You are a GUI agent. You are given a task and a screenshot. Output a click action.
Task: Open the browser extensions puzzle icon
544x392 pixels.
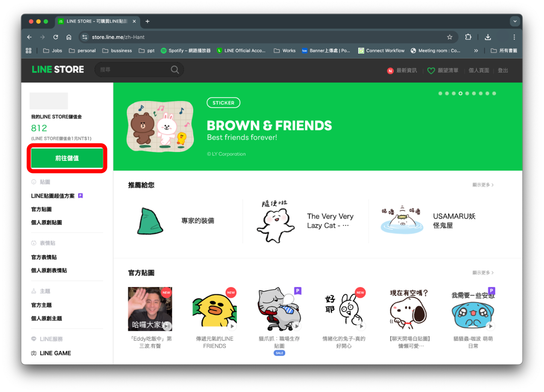pyautogui.click(x=469, y=37)
